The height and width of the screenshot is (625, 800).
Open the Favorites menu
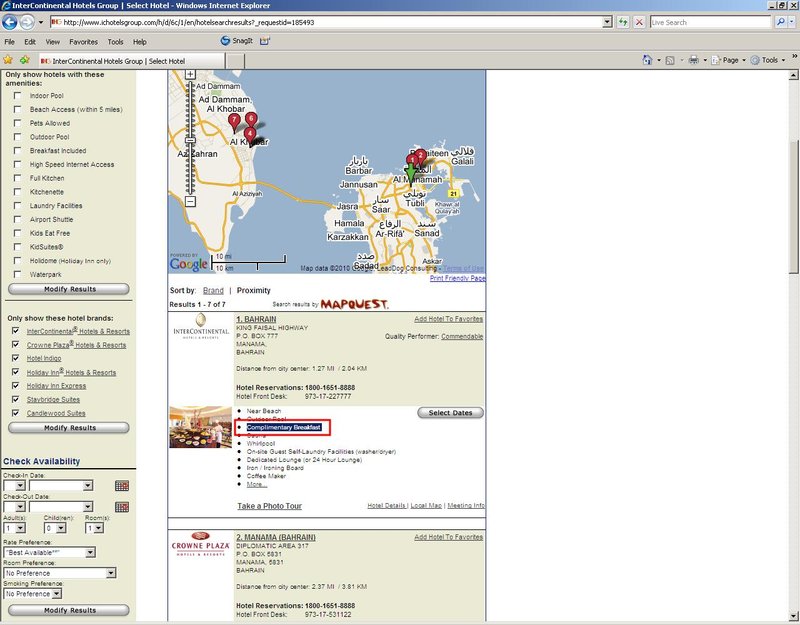tap(83, 42)
